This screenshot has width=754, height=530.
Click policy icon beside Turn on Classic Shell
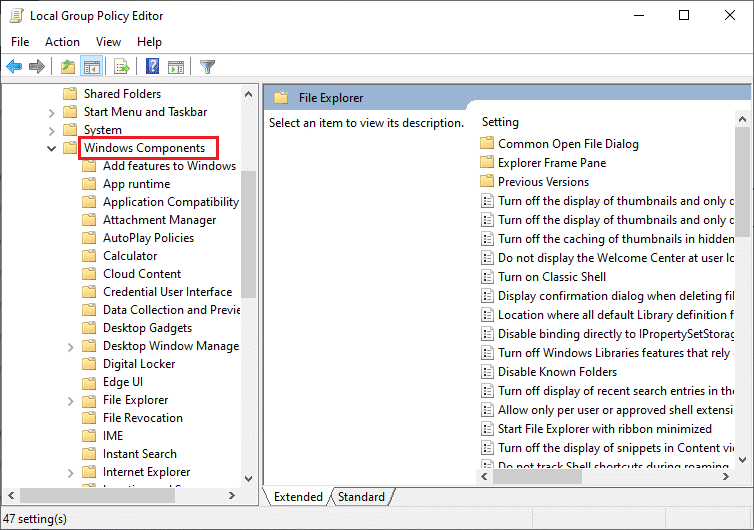pyautogui.click(x=487, y=277)
